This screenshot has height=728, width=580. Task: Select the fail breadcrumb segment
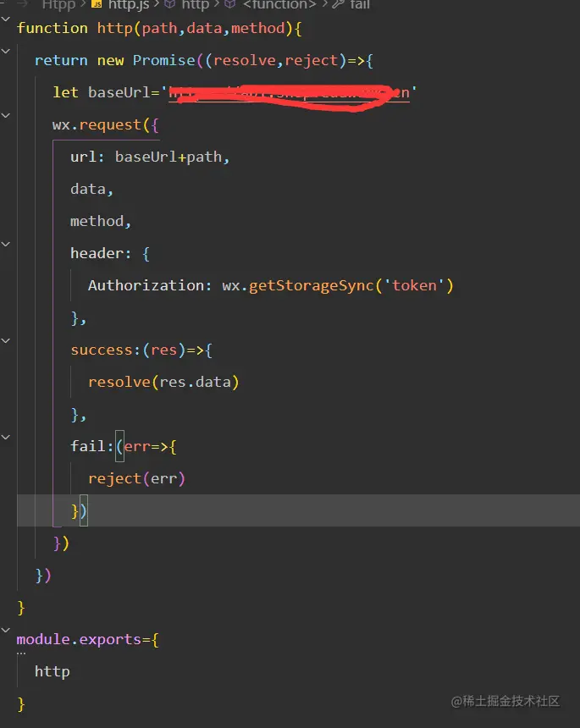pos(359,5)
